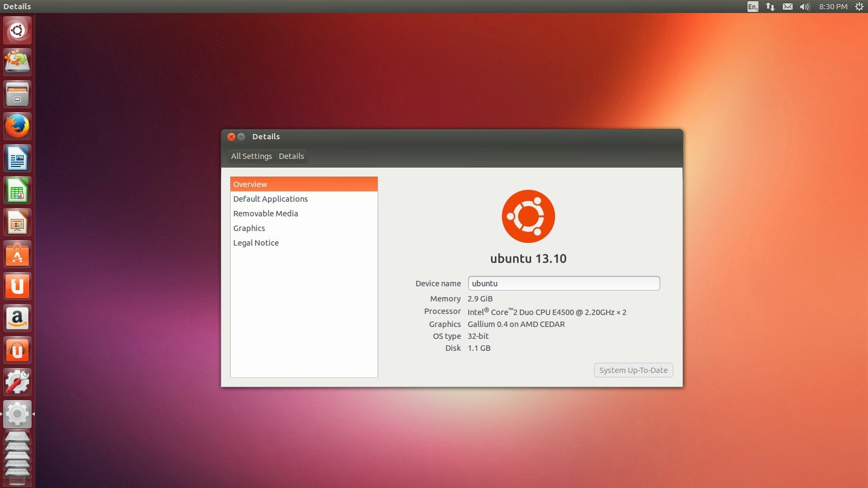Open Ubuntu One from the launcher

point(17,286)
